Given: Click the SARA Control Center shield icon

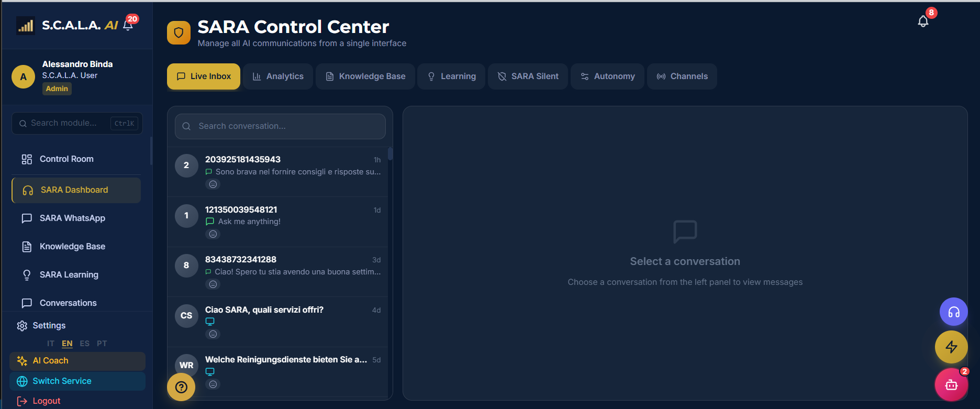Looking at the screenshot, I should tap(179, 33).
